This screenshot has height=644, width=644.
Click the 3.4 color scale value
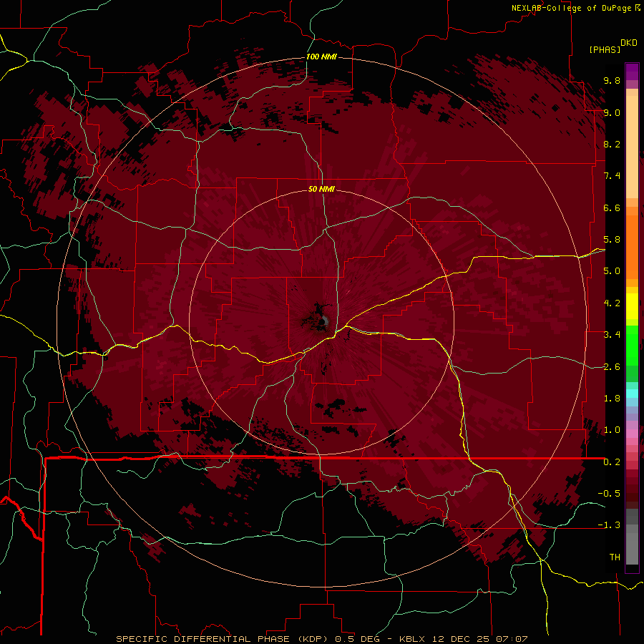612,335
